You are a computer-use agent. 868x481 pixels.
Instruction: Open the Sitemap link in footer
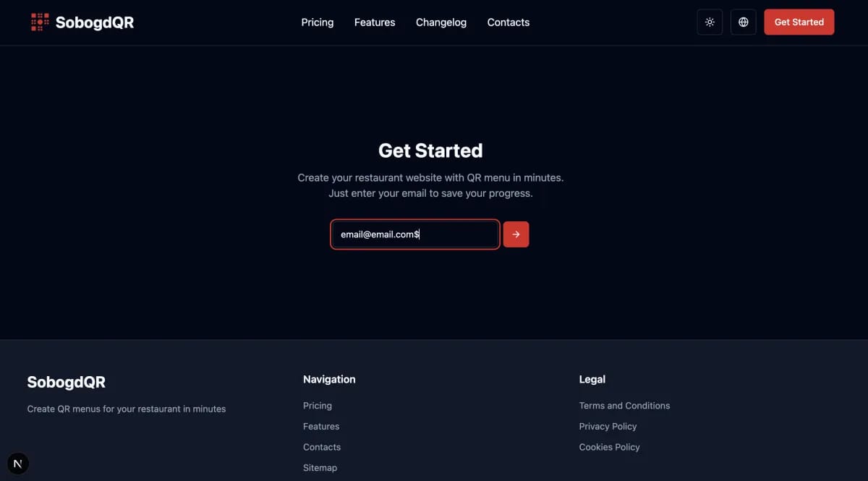[x=320, y=467]
